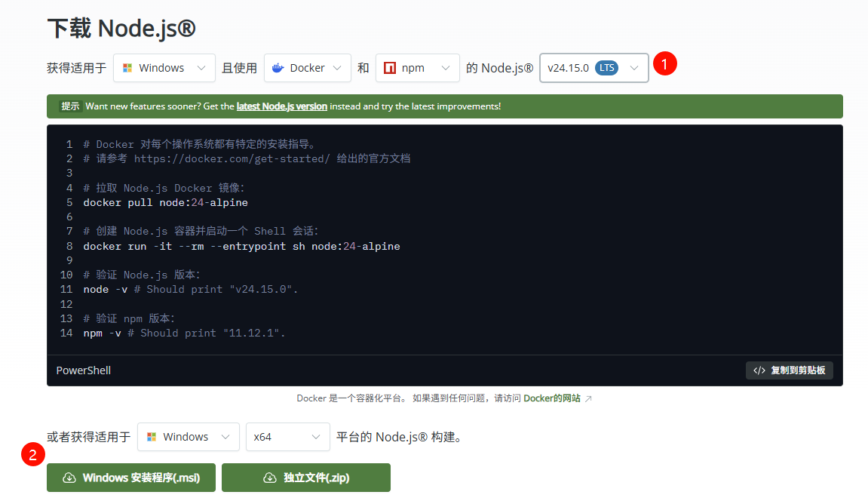Image resolution: width=868 pixels, height=504 pixels.
Task: Click the code icon on the copy button
Action: 759,370
